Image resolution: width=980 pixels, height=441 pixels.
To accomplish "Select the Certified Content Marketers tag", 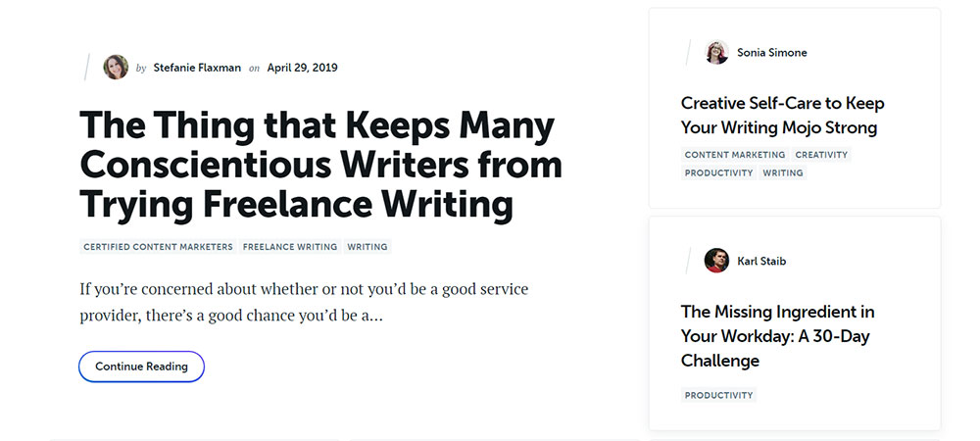I will 158,247.
